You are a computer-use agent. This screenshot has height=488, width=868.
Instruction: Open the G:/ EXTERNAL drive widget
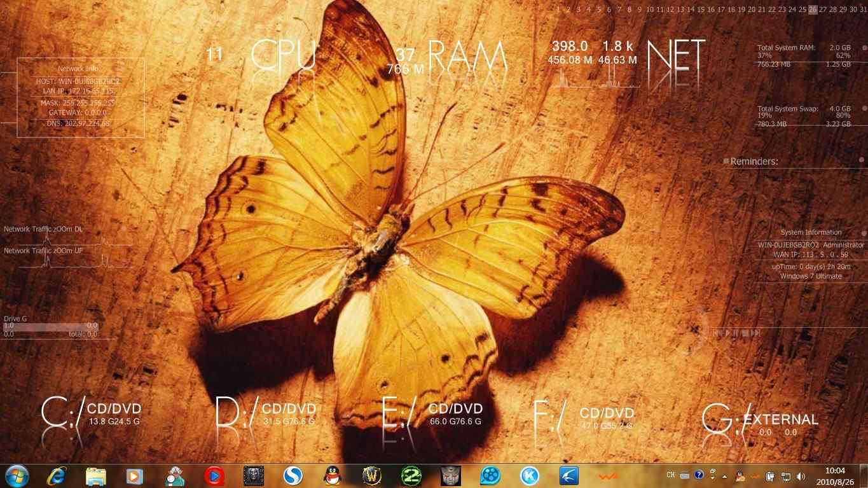pos(761,420)
